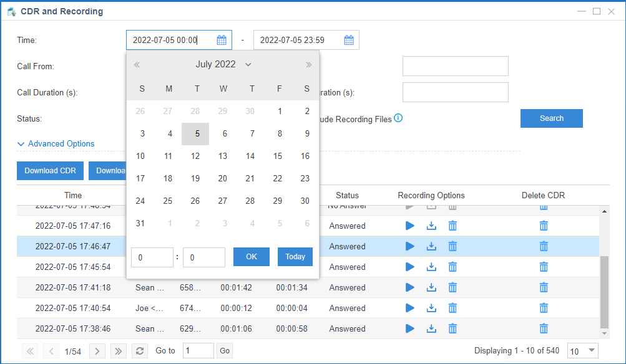The width and height of the screenshot is (626, 364).
Task: Click the Download CDR button
Action: [50, 170]
